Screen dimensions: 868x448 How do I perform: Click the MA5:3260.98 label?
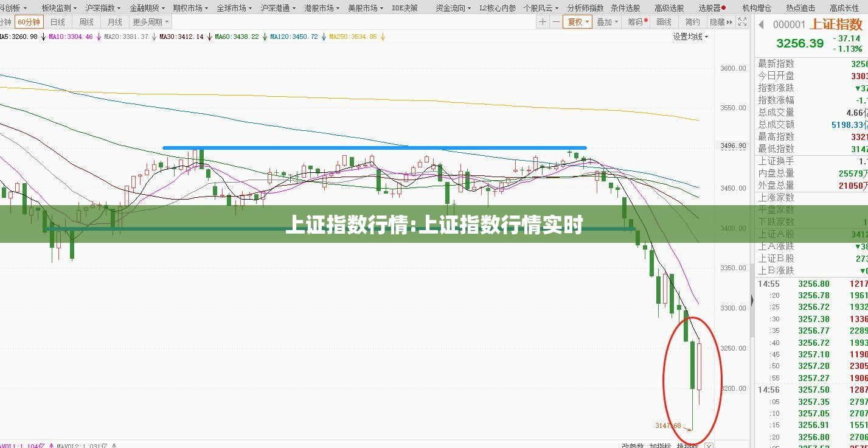coord(19,37)
